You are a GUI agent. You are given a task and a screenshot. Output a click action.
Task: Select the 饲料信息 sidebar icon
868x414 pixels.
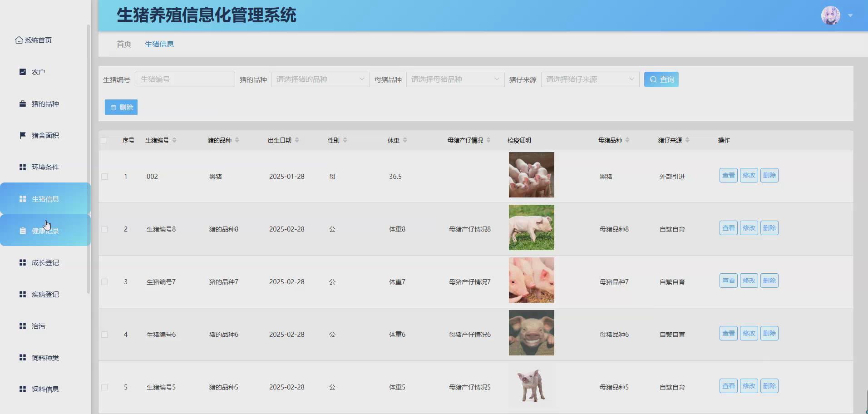(22, 389)
